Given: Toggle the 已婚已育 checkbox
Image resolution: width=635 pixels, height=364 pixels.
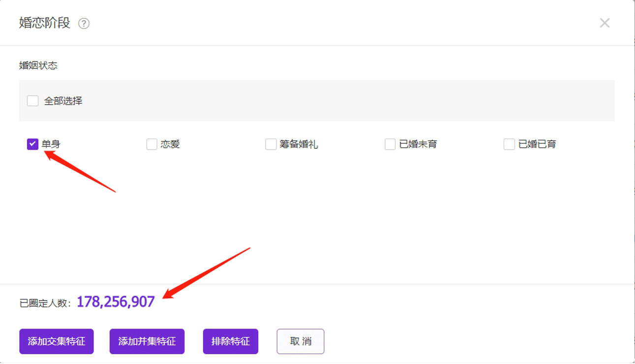Looking at the screenshot, I should pos(509,144).
